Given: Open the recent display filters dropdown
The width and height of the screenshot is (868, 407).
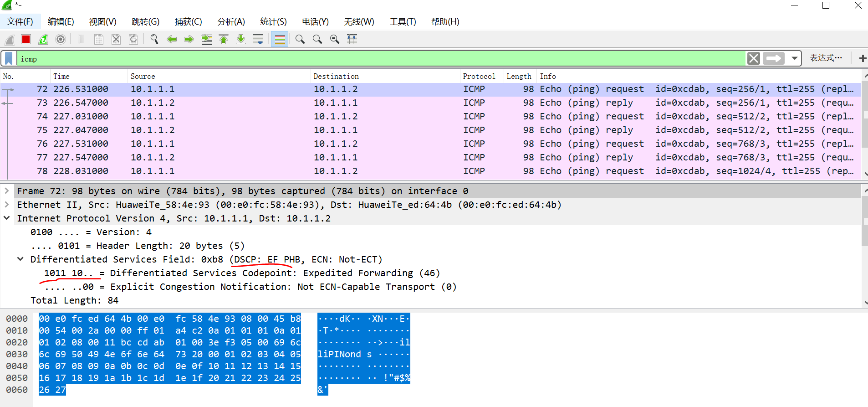Looking at the screenshot, I should point(794,58).
